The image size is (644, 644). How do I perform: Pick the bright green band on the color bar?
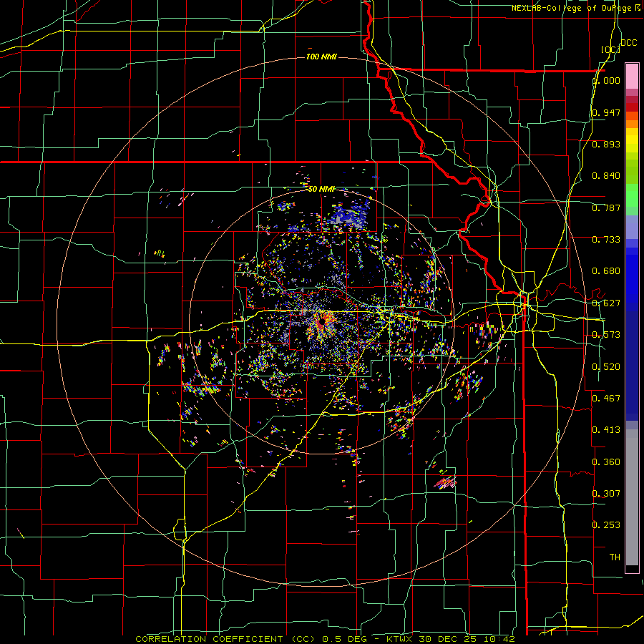[x=632, y=195]
